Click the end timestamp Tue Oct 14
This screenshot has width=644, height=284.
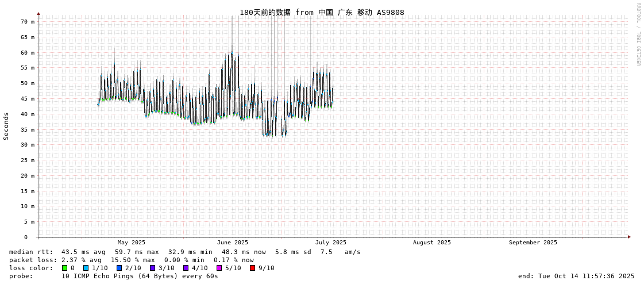[x=576, y=276]
